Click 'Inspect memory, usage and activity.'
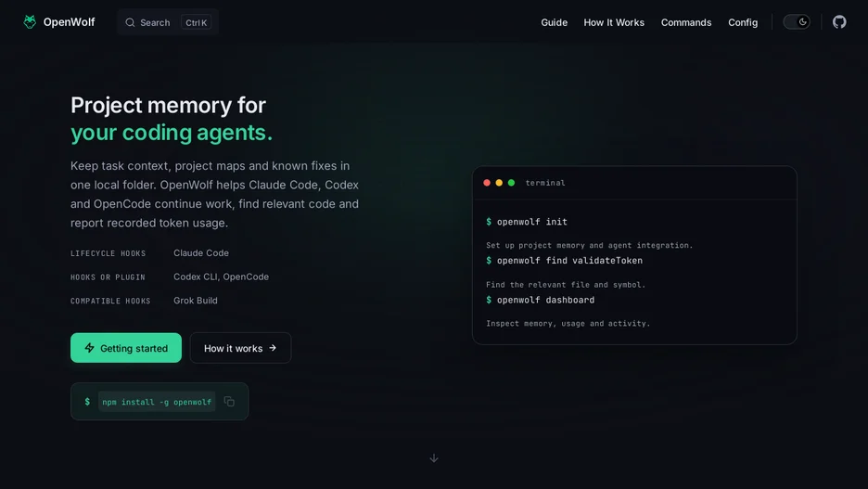 (568, 324)
